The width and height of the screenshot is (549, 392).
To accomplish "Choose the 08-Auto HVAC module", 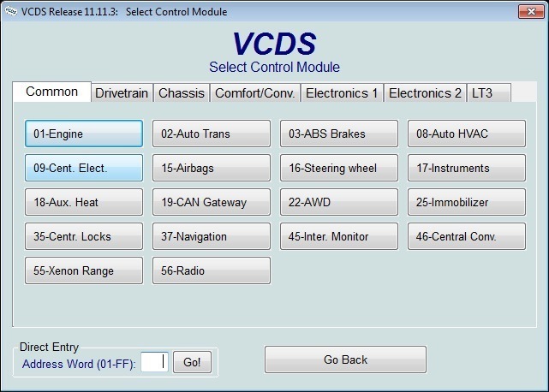I will pos(467,134).
